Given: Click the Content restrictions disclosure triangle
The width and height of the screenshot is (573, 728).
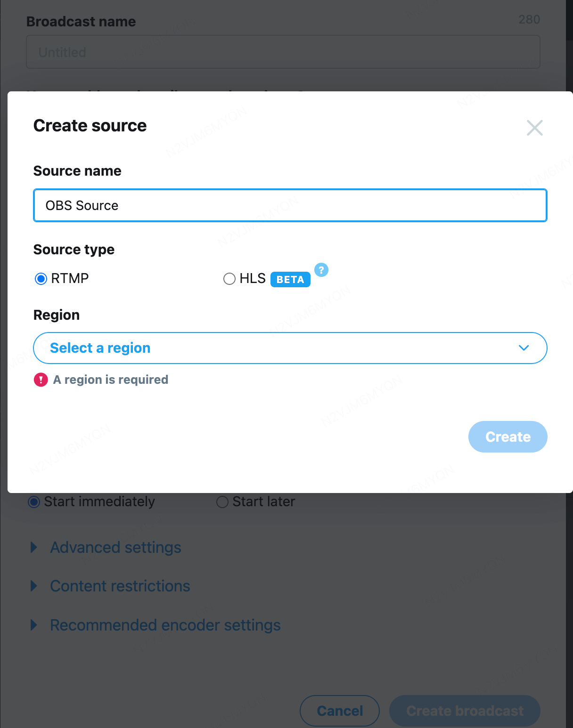Looking at the screenshot, I should 34,586.
